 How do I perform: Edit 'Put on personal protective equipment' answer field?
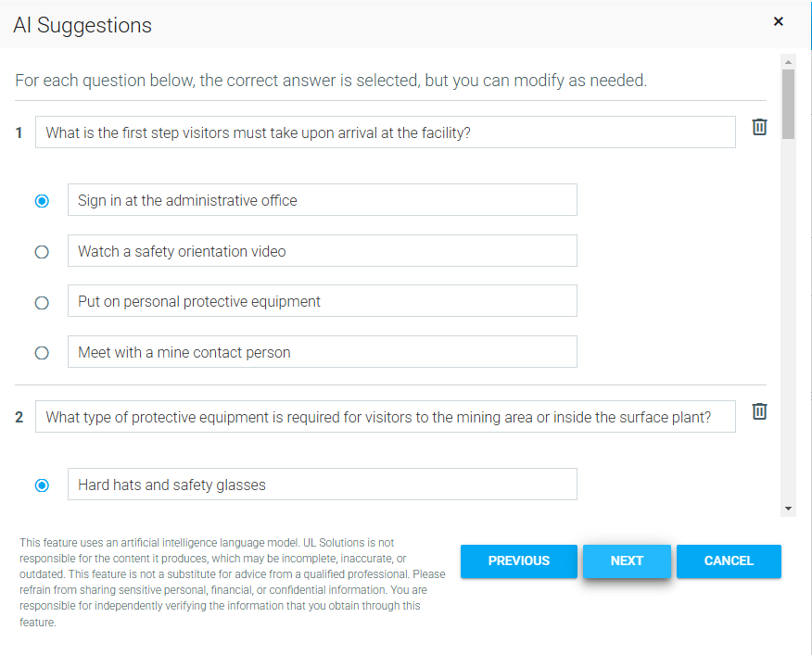[322, 301]
